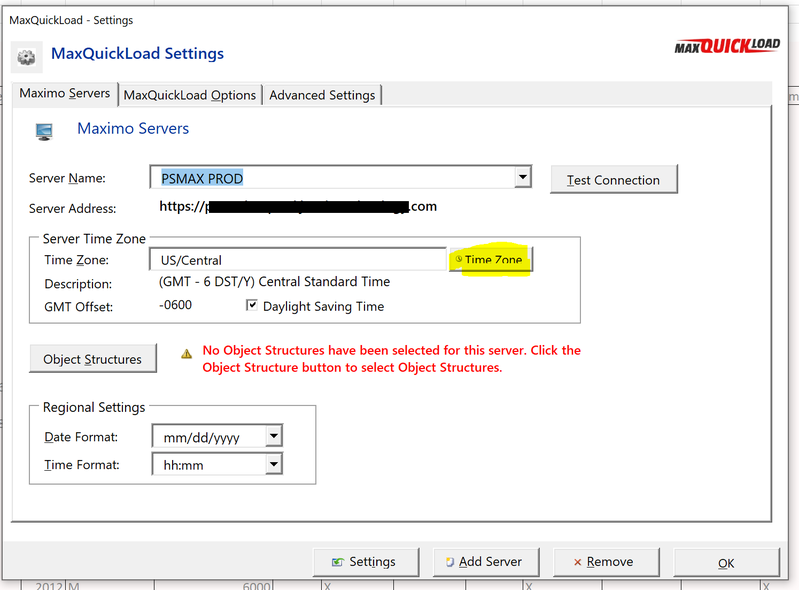The height and width of the screenshot is (590, 799).
Task: Open the Time Zone picker button
Action: [x=491, y=259]
